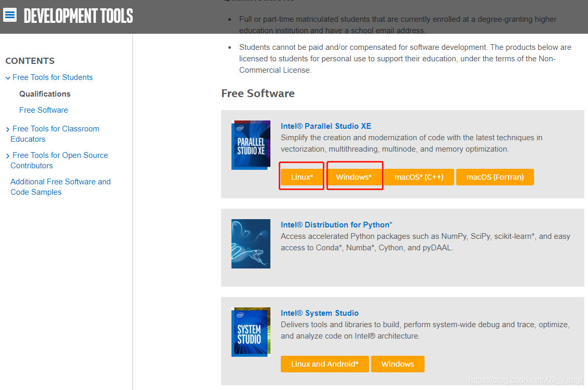
Task: Open the Intel Parallel Studio XE title link
Action: 326,126
